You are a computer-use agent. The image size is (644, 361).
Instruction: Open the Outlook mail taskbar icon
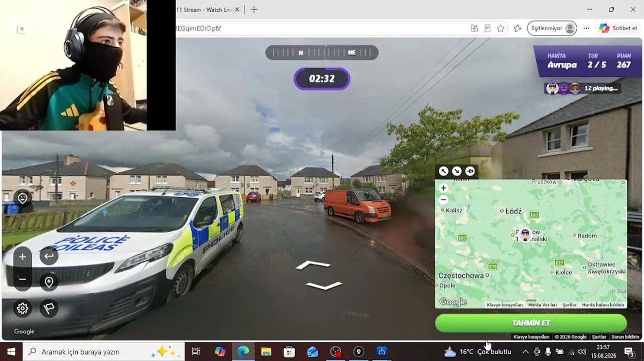click(312, 351)
